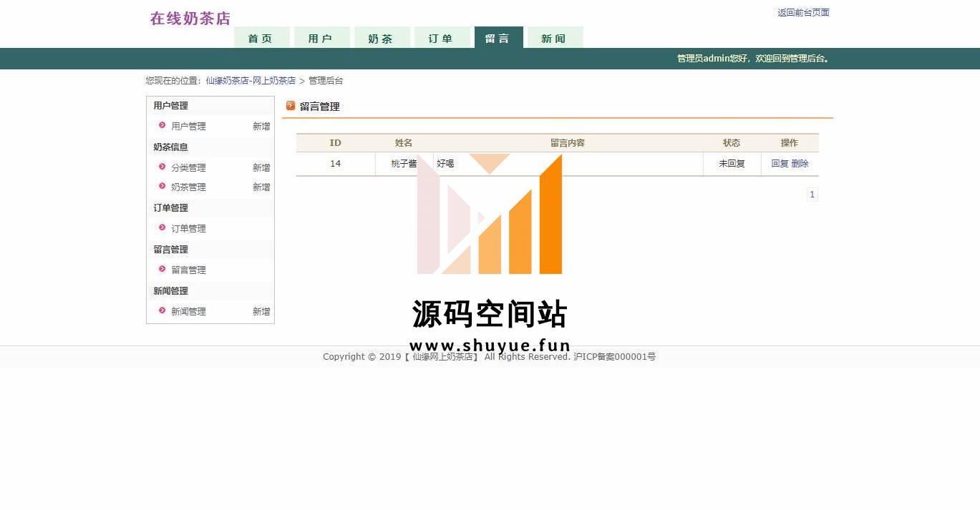Screen dimensions: 980x510
Task: Click the 奶茶信息 sidebar section heading
Action: tap(170, 147)
